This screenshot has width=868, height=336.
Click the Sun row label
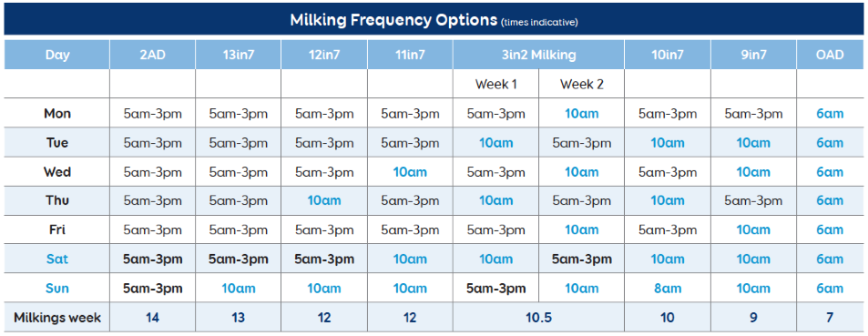click(57, 288)
